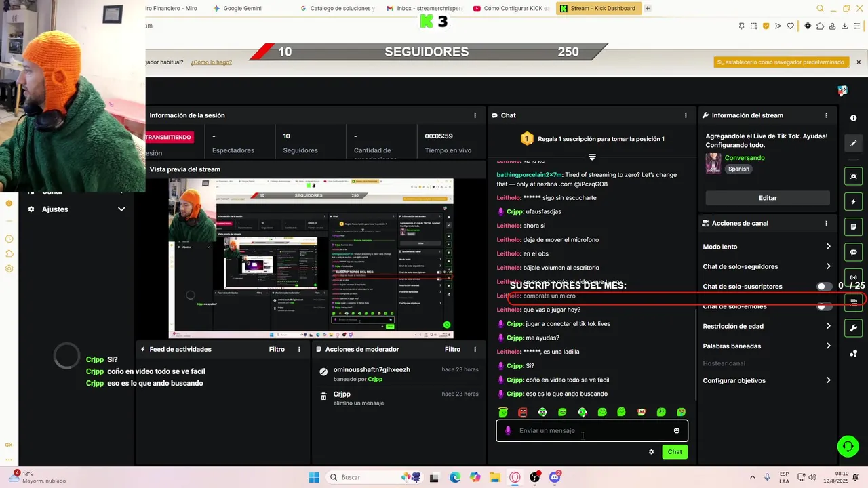Image resolution: width=868 pixels, height=488 pixels.
Task: Open Microsoft Edge from taskbar
Action: tap(455, 477)
